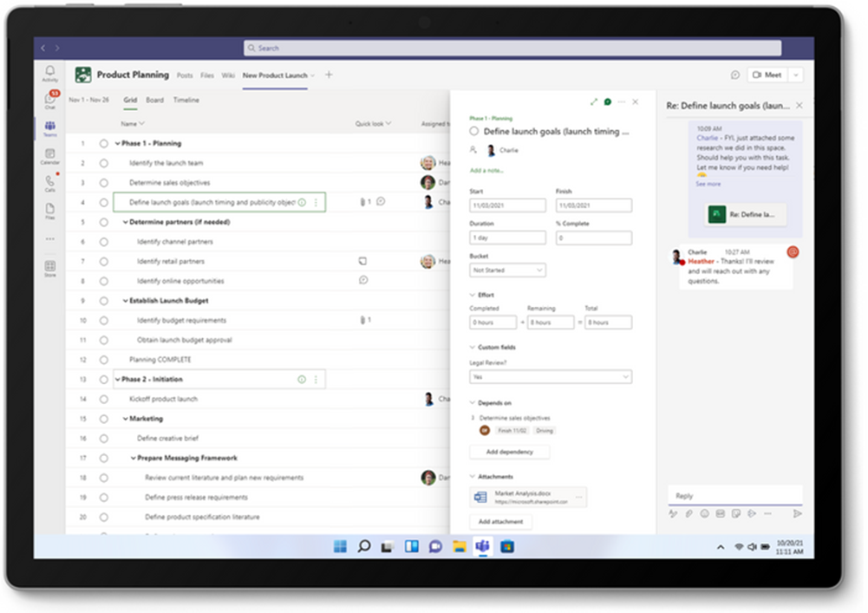
Task: Open the Teams icon in sidebar
Action: tap(49, 128)
